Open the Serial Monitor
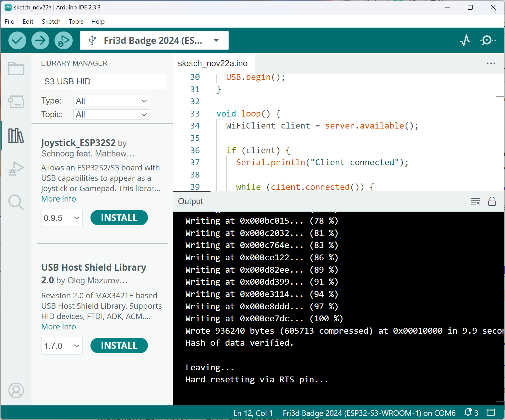 [487, 40]
